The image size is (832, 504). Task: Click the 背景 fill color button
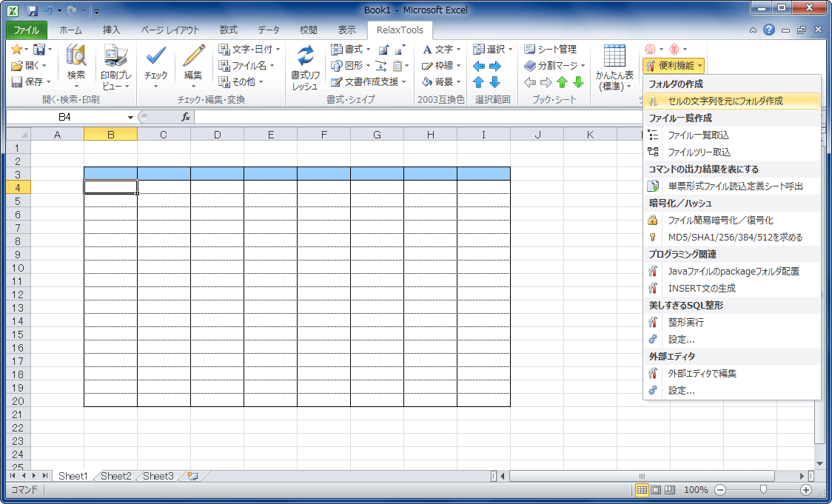[x=441, y=81]
